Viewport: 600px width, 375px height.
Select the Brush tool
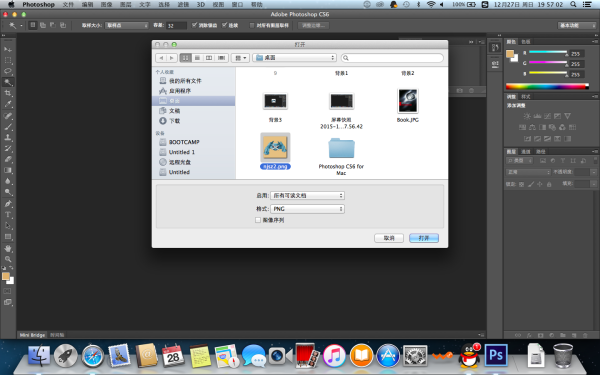8,127
